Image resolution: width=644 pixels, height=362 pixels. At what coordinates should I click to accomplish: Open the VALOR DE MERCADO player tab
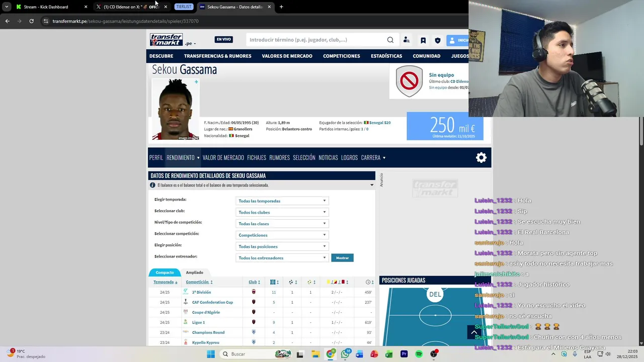click(223, 157)
